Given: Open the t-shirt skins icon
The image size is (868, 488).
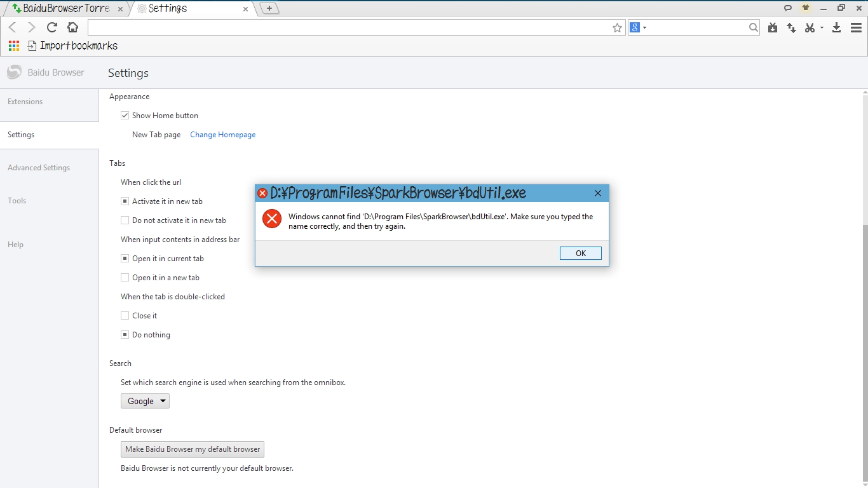Looking at the screenshot, I should tap(806, 8).
